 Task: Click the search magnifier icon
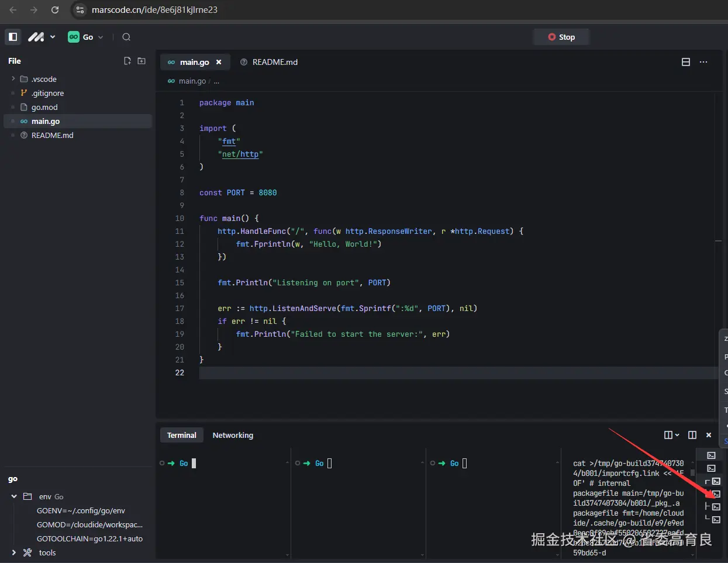126,37
